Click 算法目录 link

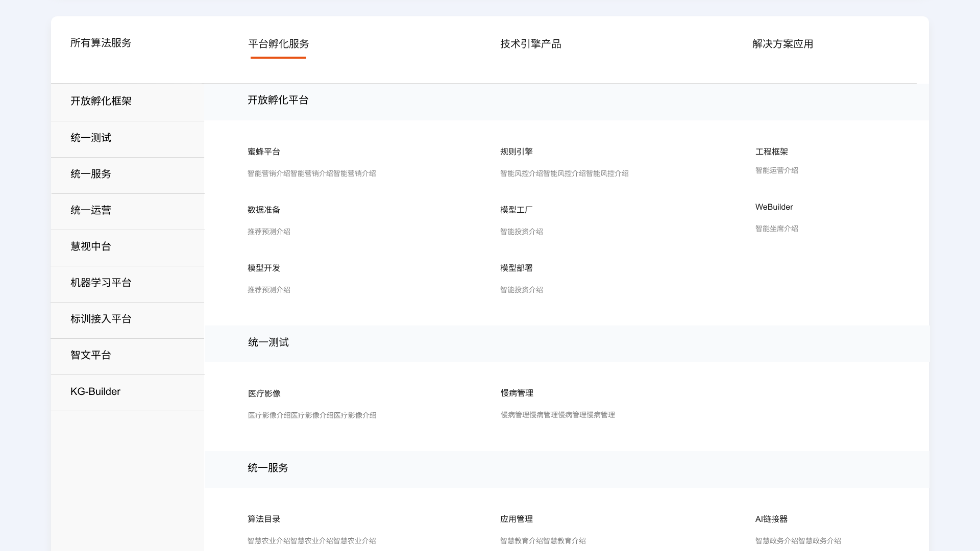pyautogui.click(x=263, y=519)
